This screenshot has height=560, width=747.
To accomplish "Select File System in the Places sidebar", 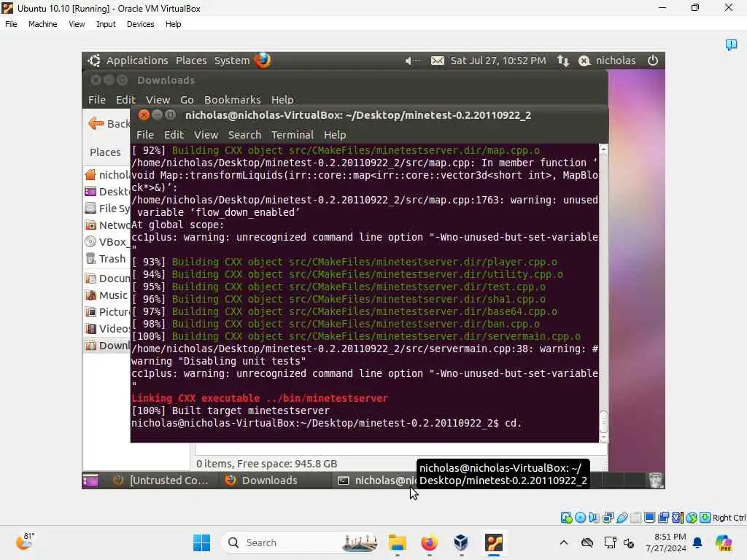I will [107, 208].
